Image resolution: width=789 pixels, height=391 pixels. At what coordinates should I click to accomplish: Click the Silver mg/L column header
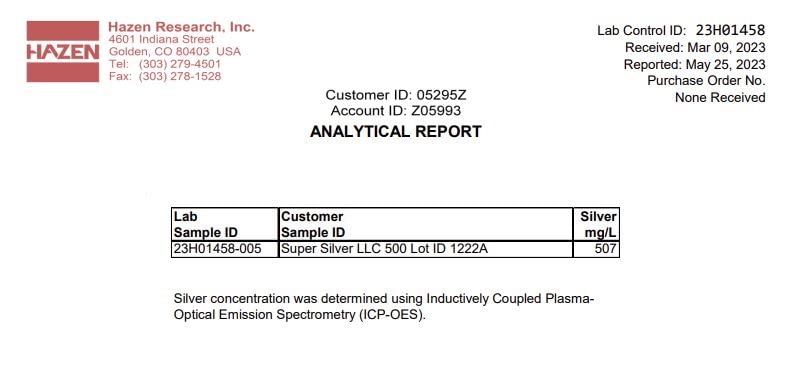pyautogui.click(x=596, y=224)
